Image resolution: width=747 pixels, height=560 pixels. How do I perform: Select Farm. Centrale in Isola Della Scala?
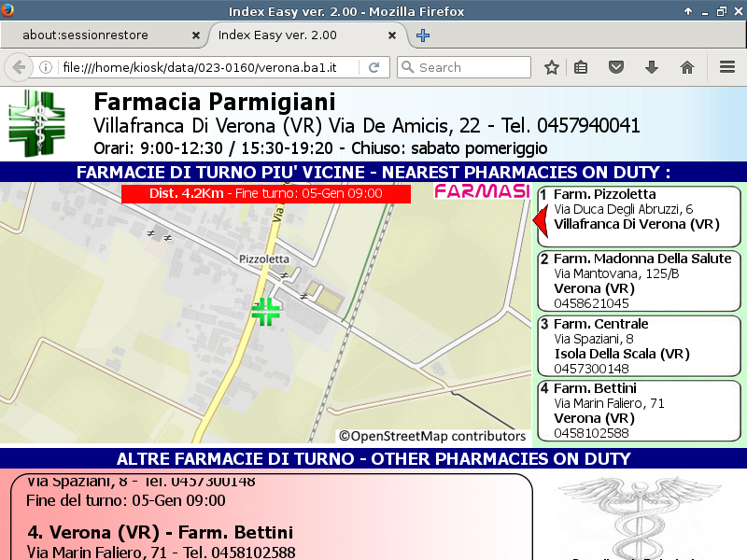639,345
